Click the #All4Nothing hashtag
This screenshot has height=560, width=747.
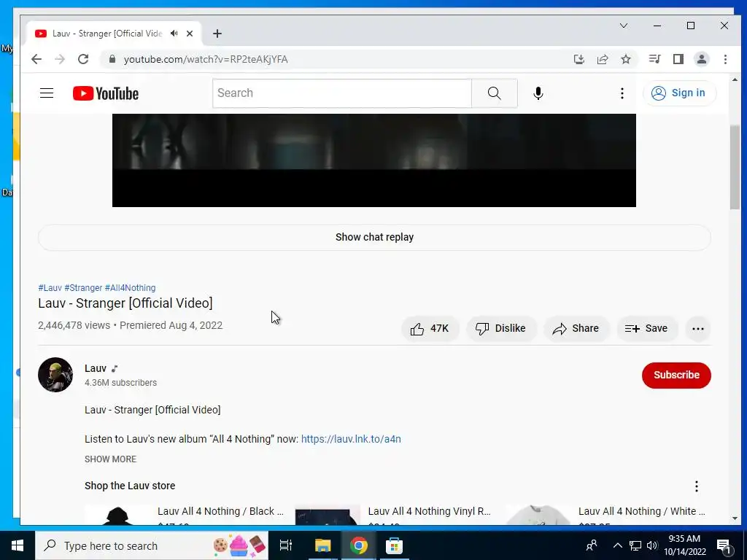pos(130,287)
